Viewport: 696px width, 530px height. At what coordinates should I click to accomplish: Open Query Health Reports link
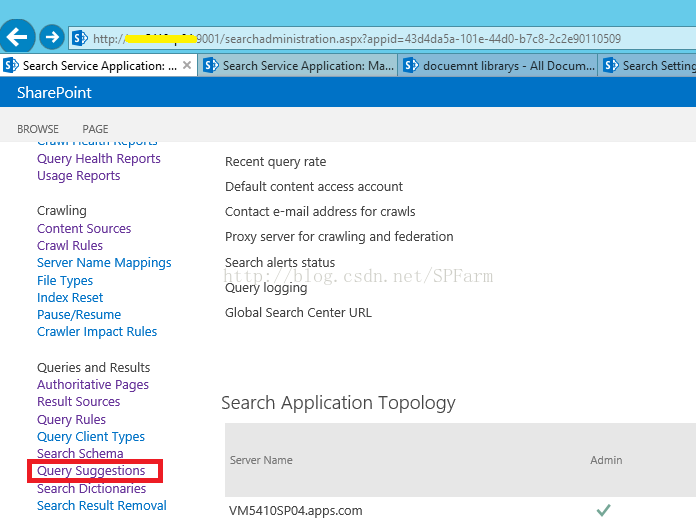(x=99, y=159)
